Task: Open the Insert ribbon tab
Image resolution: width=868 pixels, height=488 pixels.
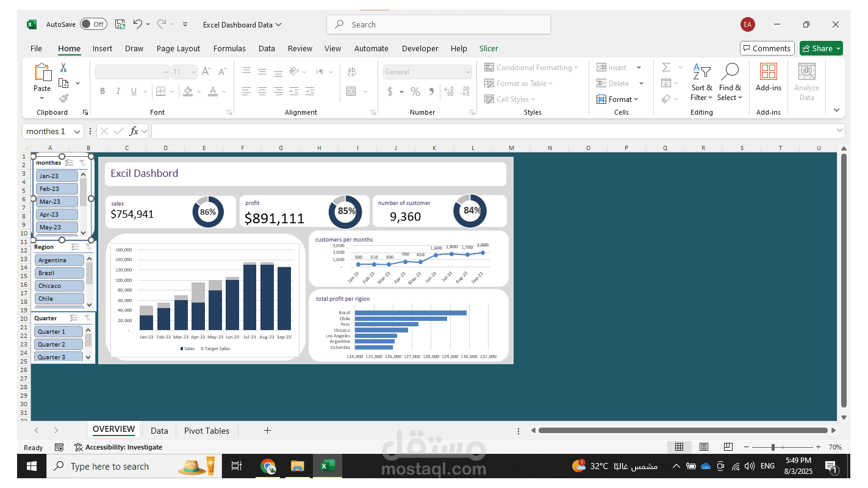Action: coord(102,48)
